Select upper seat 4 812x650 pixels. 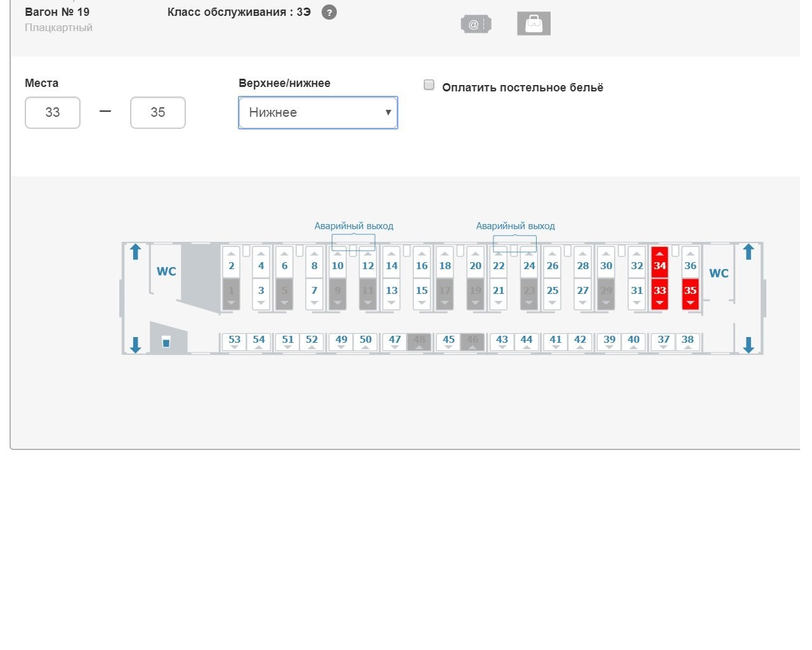coord(261,263)
